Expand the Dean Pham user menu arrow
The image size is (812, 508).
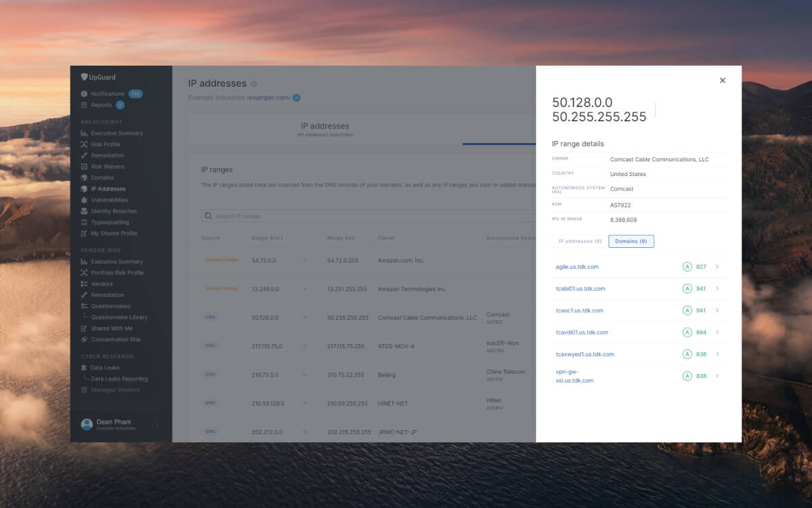[x=158, y=425]
